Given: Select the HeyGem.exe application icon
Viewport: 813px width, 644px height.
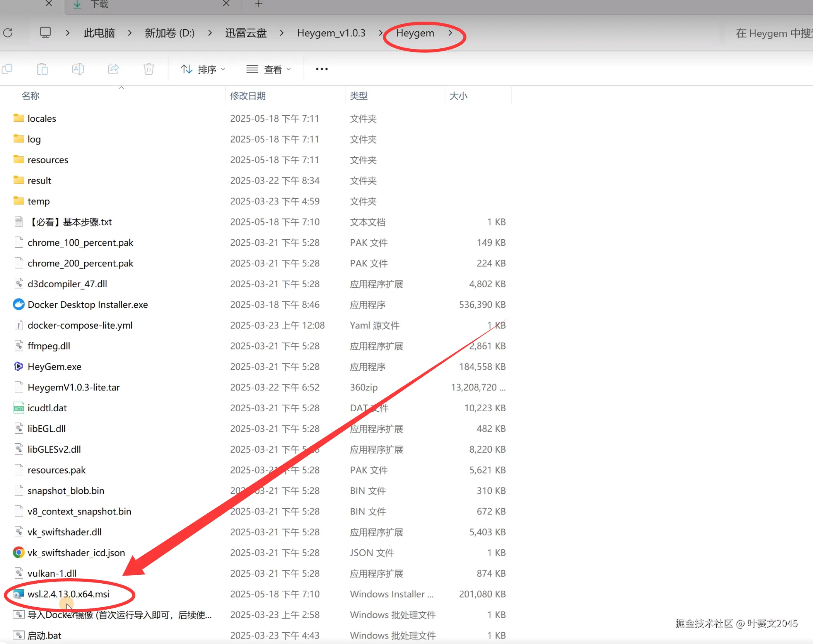Looking at the screenshot, I should (x=19, y=366).
